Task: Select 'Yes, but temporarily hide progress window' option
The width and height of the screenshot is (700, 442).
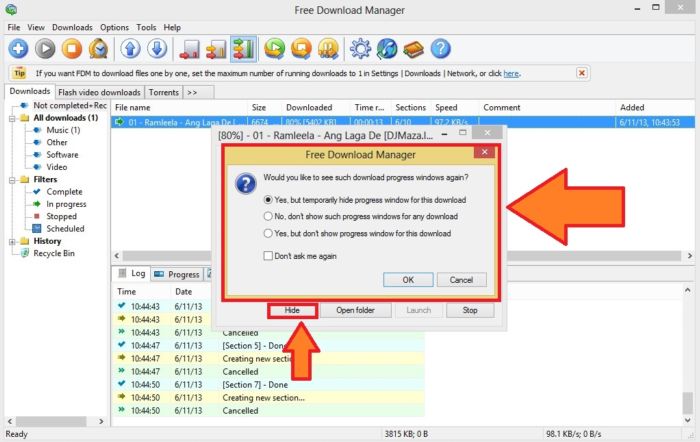Action: 268,200
